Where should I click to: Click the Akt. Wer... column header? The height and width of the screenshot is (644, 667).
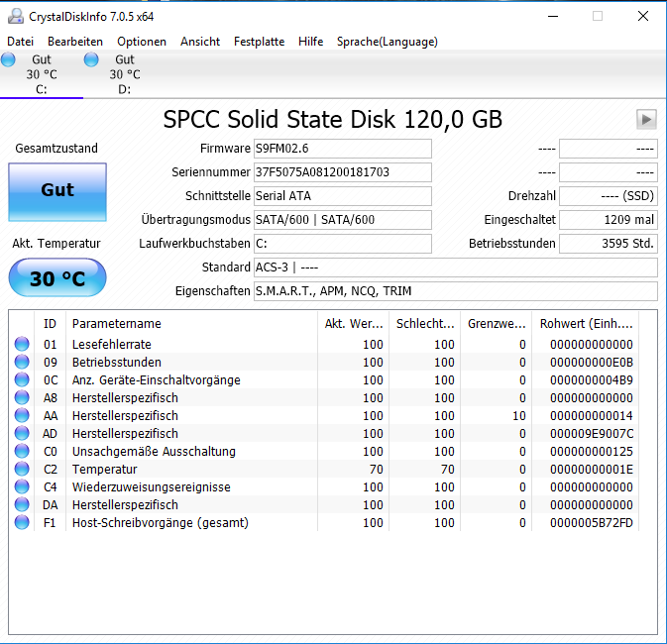click(353, 324)
